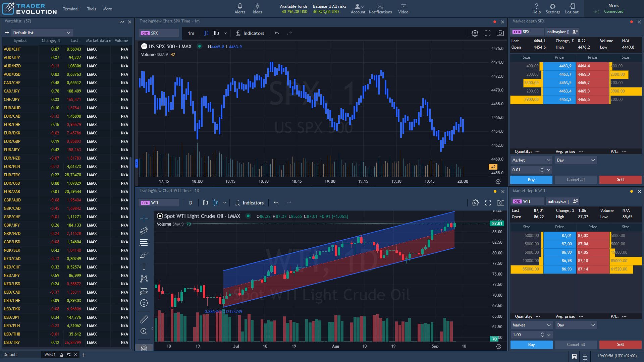Expand WTI chart style dropdown arrow
The width and height of the screenshot is (644, 362).
[225, 203]
